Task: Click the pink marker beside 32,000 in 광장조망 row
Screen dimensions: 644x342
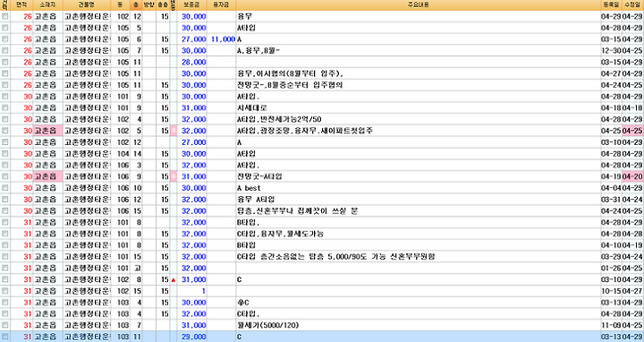Action: tap(174, 131)
